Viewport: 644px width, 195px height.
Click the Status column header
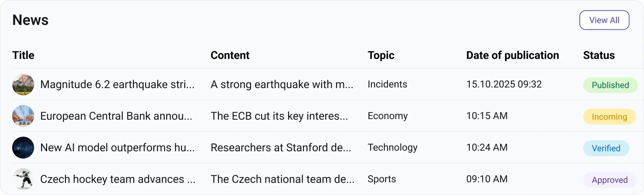click(x=599, y=55)
